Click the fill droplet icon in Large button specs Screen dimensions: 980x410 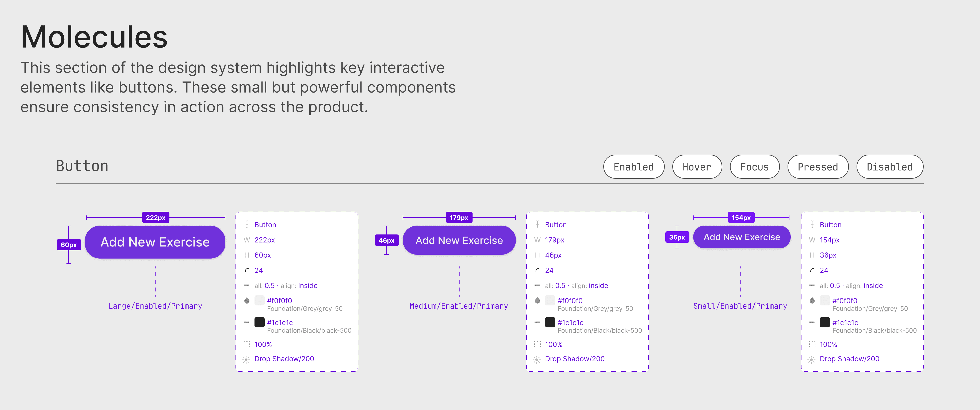(246, 300)
